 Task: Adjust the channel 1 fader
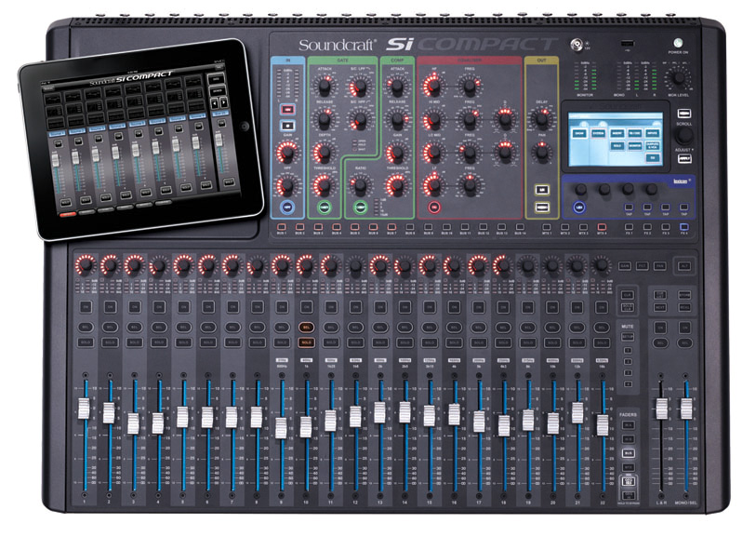(x=85, y=409)
